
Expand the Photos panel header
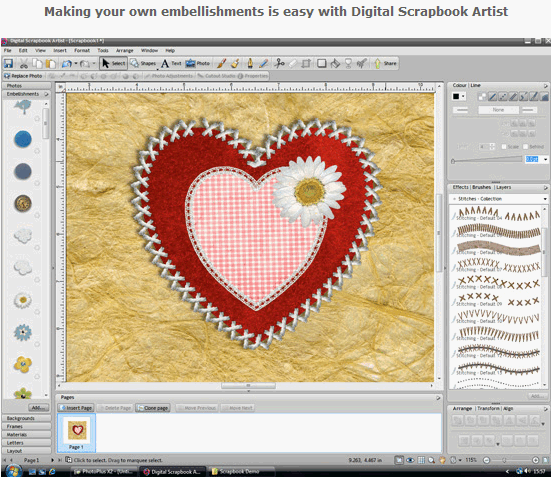pyautogui.click(x=27, y=85)
